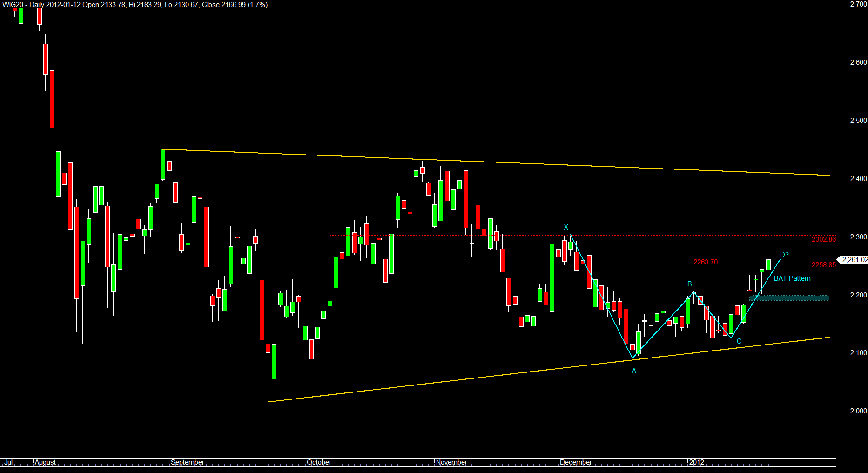This screenshot has height=473, width=868.
Task: Click the A point label of pattern
Action: point(634,371)
